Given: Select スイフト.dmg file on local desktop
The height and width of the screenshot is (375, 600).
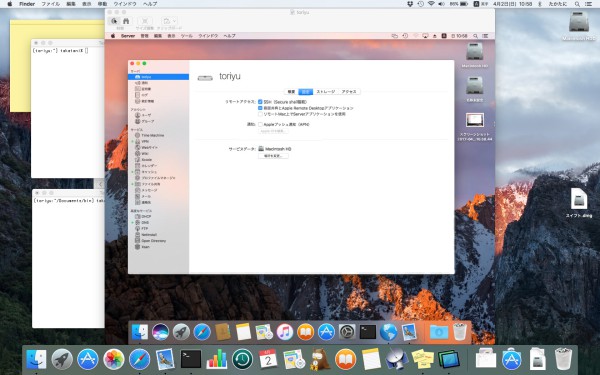Looking at the screenshot, I should pyautogui.click(x=579, y=203).
